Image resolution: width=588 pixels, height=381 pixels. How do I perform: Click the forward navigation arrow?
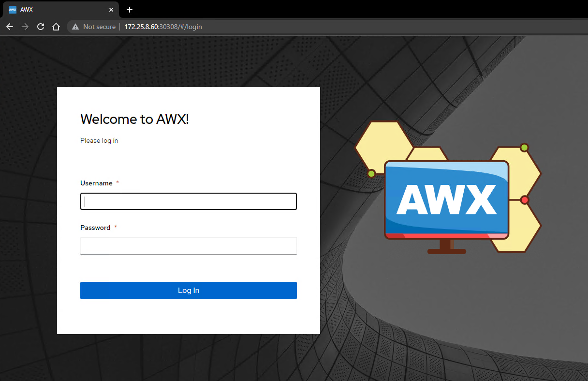pyautogui.click(x=25, y=27)
